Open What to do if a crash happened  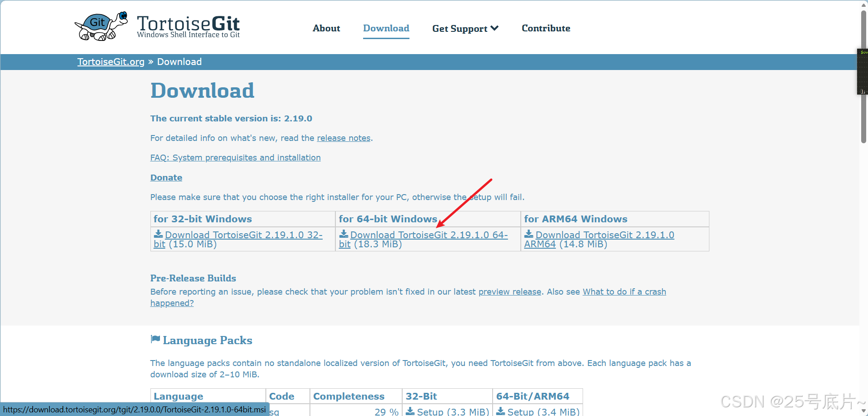click(x=624, y=292)
